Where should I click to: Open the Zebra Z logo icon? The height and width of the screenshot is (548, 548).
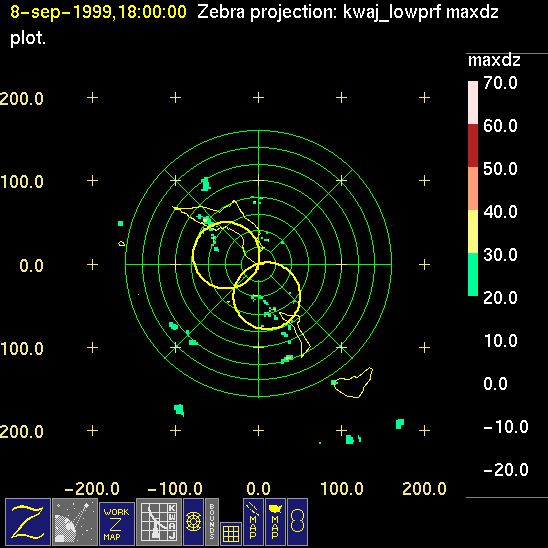point(28,522)
